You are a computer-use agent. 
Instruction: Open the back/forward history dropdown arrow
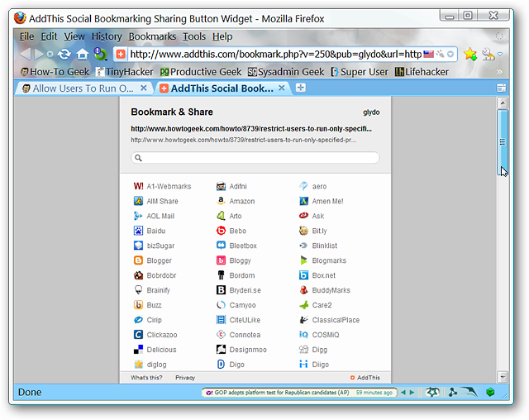point(50,55)
